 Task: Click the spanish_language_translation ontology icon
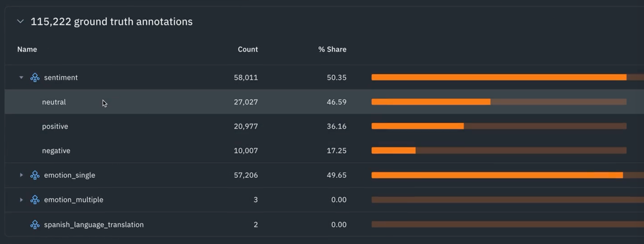[x=35, y=224]
